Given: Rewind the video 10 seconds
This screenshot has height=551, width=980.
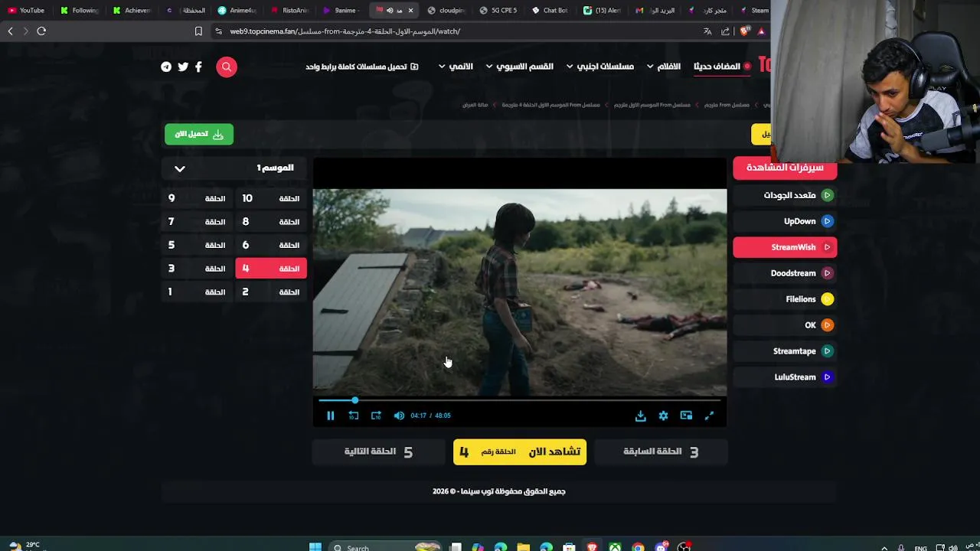Looking at the screenshot, I should pos(354,416).
